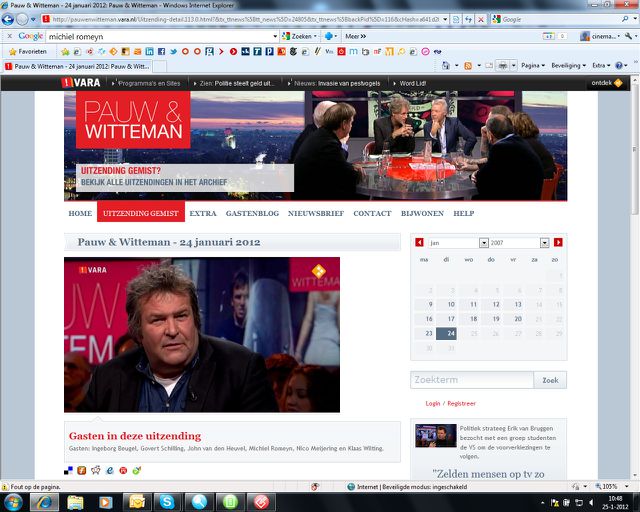Image resolution: width=640 pixels, height=512 pixels.
Task: Click the Login link
Action: 433,403
